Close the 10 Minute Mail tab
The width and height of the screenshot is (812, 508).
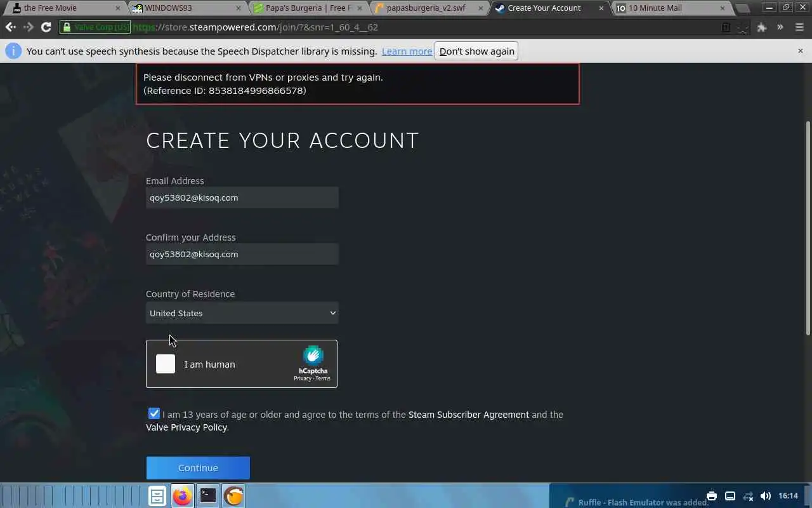point(723,8)
